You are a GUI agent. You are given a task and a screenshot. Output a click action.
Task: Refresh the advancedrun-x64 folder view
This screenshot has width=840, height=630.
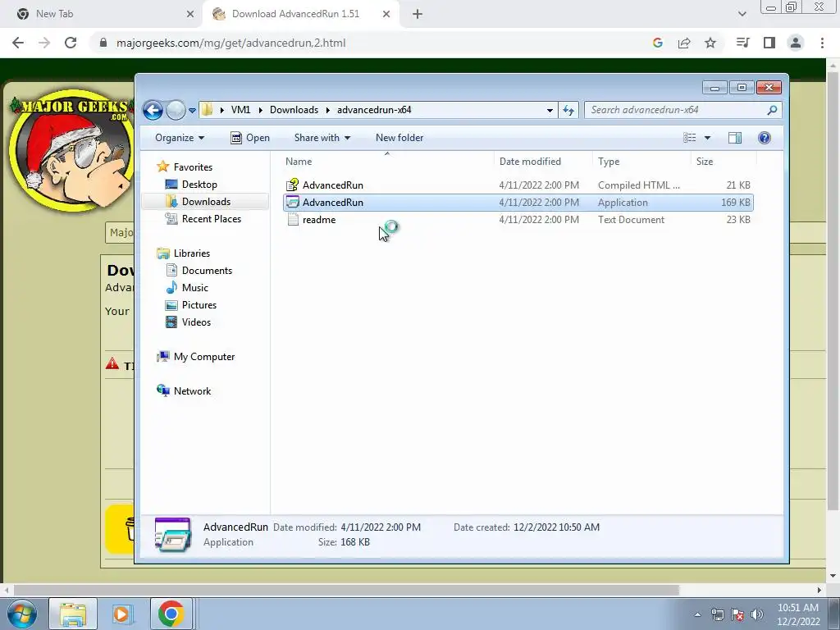click(568, 111)
